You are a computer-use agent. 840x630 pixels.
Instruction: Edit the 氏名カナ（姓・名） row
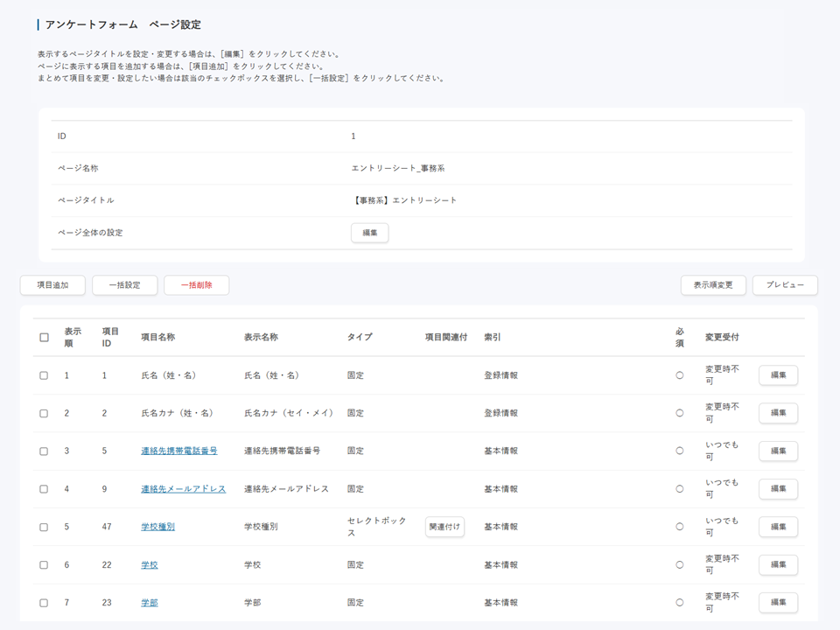[x=778, y=413]
